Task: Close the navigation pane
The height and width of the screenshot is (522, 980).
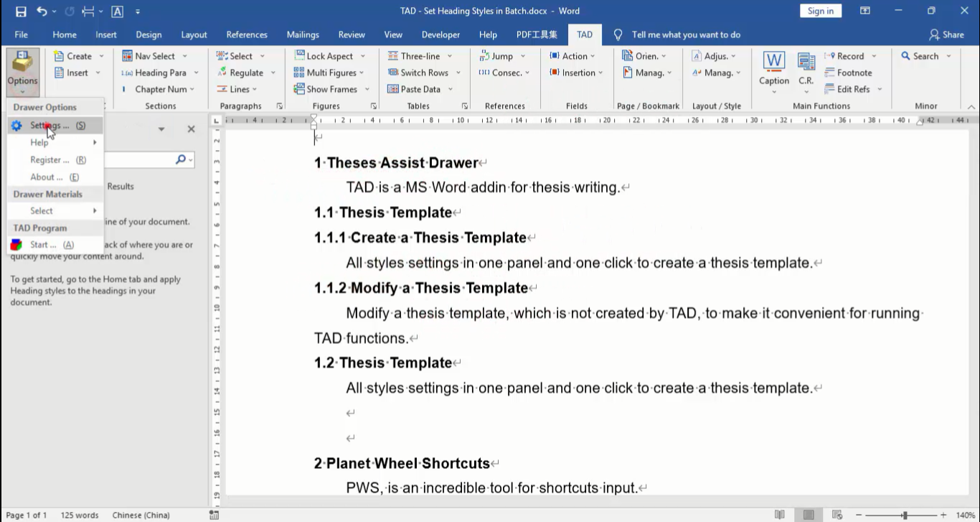Action: 191,129
